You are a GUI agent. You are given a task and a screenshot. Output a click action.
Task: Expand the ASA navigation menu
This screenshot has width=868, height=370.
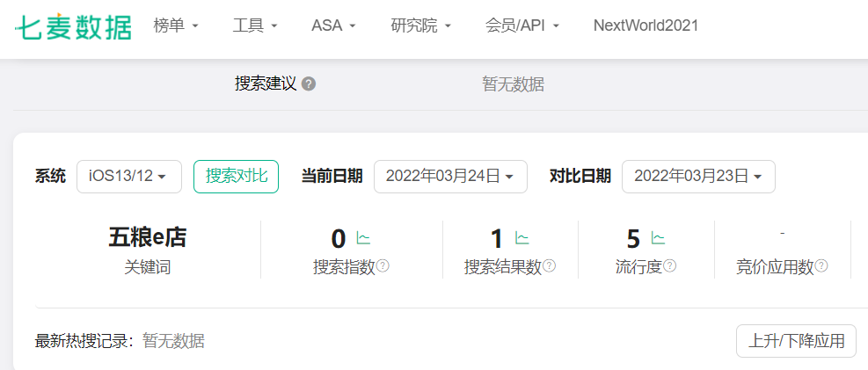pos(333,26)
